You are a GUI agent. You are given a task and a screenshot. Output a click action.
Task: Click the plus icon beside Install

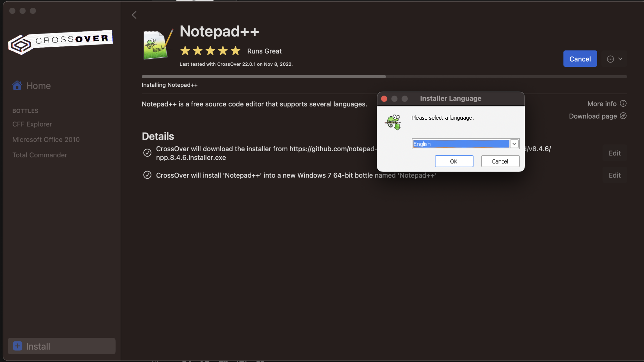[17, 346]
